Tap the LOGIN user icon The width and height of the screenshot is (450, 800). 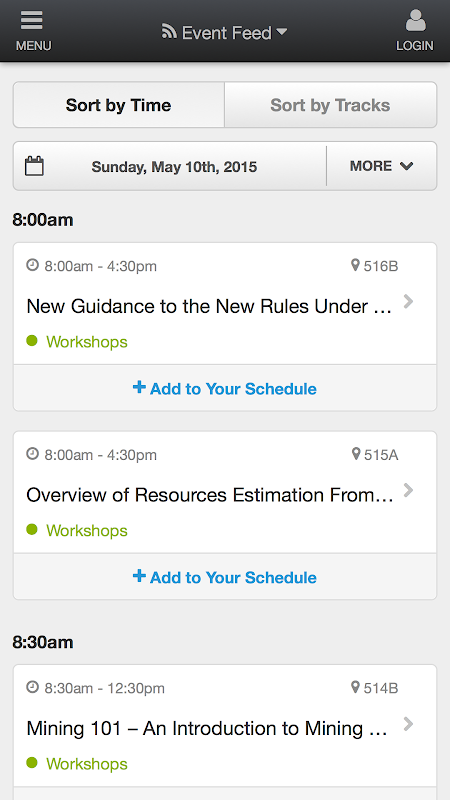point(415,21)
